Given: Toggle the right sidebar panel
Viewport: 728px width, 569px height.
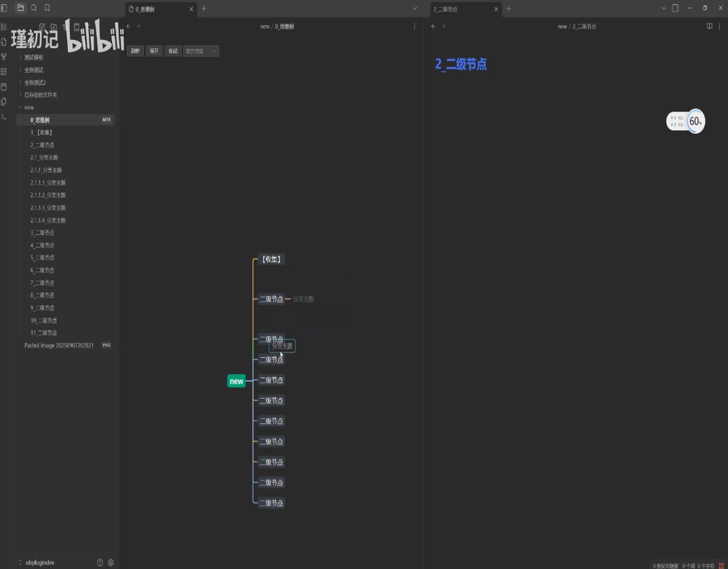Looking at the screenshot, I should coord(675,8).
